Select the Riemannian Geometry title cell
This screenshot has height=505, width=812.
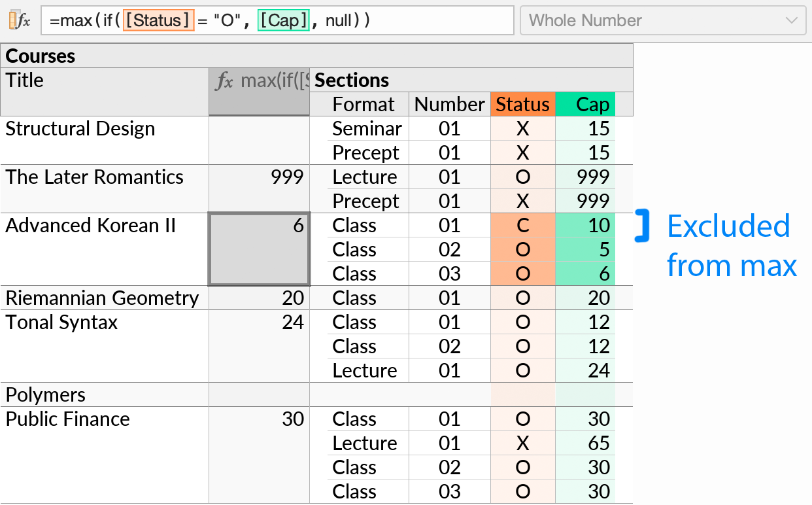102,298
